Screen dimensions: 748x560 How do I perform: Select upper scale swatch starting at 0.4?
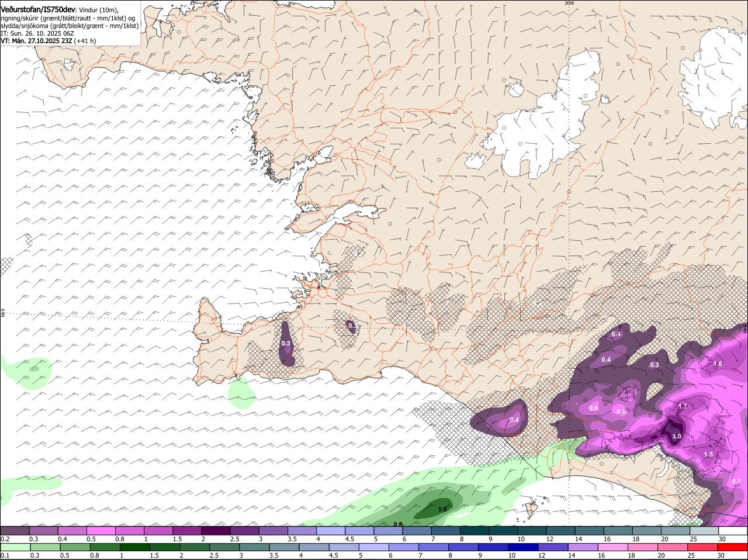(x=72, y=531)
